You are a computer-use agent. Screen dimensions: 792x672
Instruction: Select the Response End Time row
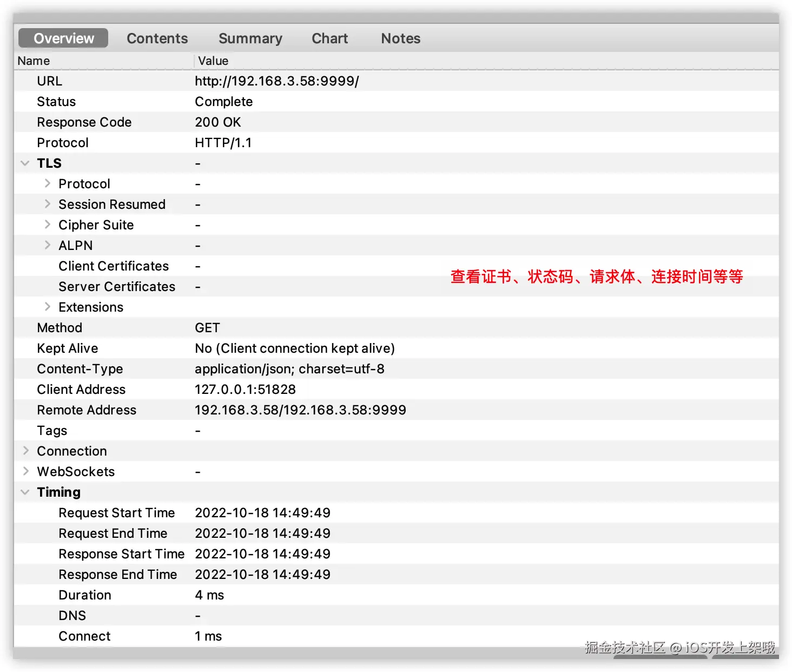click(397, 575)
